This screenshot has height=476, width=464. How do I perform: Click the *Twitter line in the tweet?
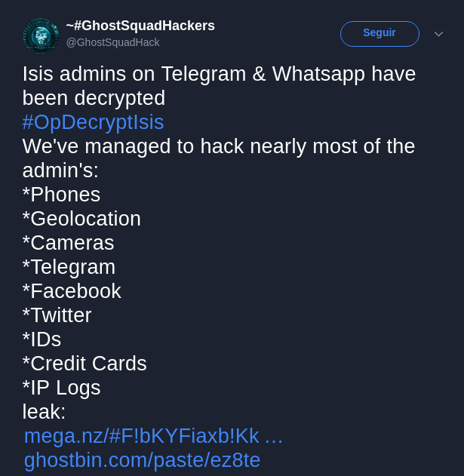[x=57, y=315]
